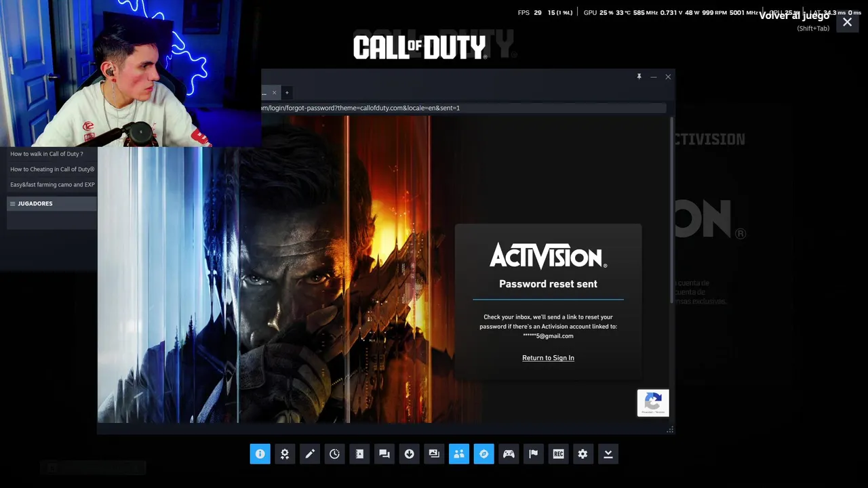Click the GPU usage readout
The width and height of the screenshot is (868, 488).
point(598,13)
